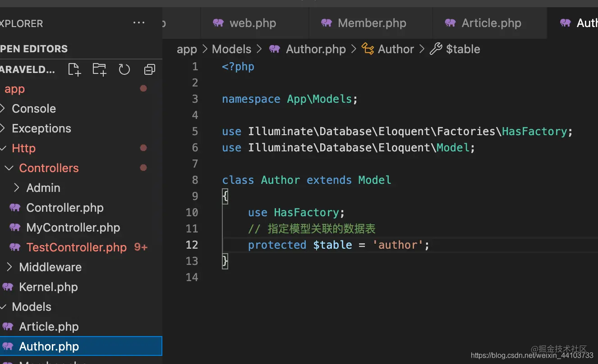Open Article.php under Models folder
598x364 pixels.
[x=49, y=327]
